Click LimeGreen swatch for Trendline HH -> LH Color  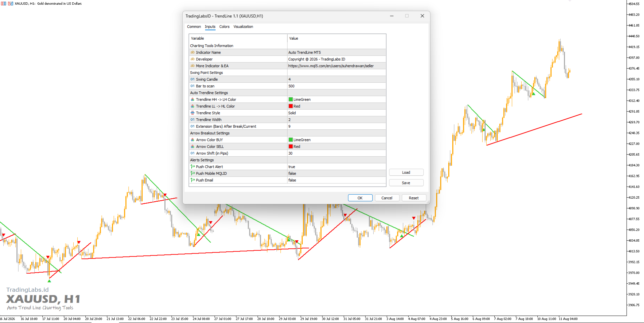[291, 99]
